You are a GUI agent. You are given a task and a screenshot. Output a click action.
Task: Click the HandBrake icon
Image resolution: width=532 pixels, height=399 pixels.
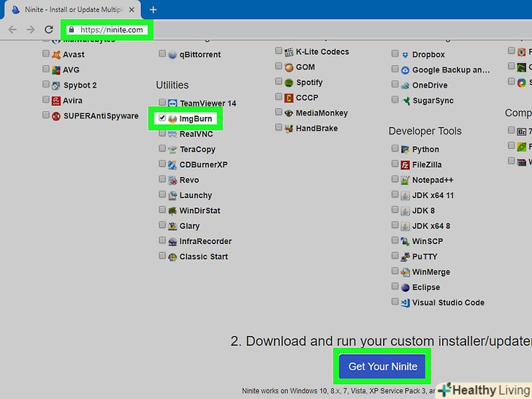pyautogui.click(x=289, y=129)
